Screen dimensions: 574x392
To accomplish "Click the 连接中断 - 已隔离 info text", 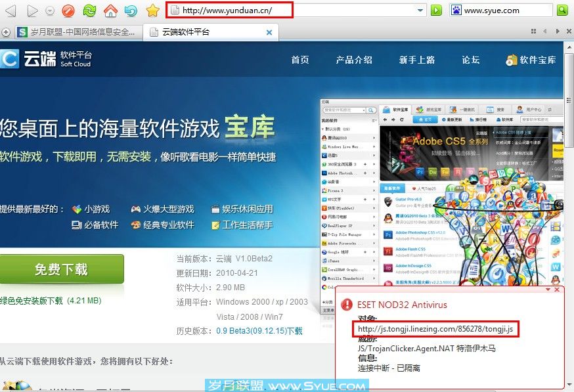I will (x=389, y=368).
